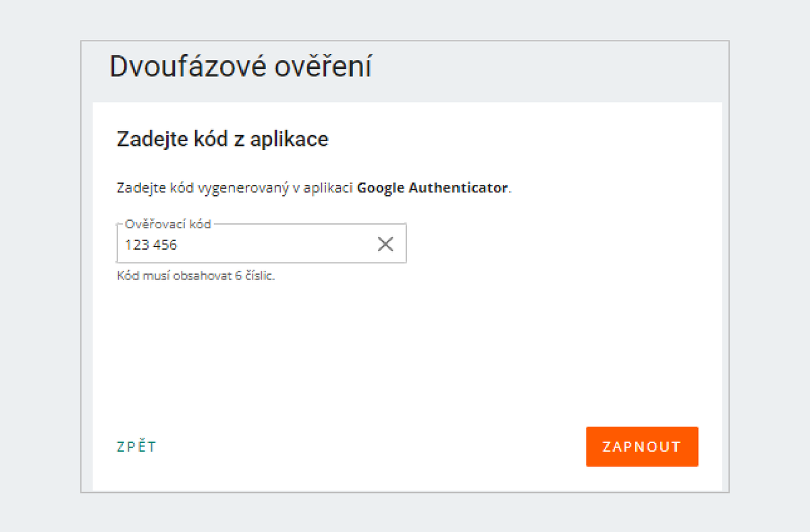Screen dimensions: 810x532
Task: Tap the cross icon inside the code field
Action: (385, 244)
